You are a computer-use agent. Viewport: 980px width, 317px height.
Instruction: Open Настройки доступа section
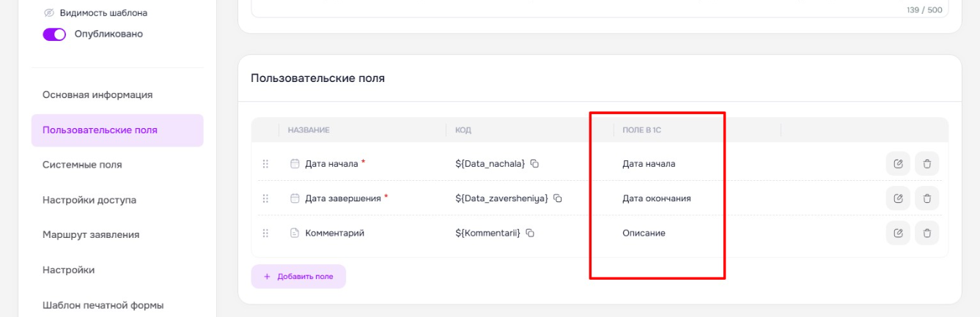tap(89, 200)
